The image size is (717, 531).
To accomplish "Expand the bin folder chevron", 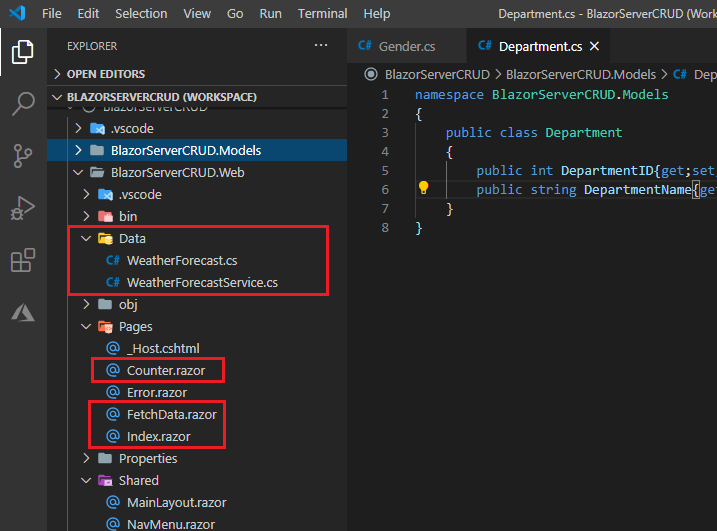I will pos(86,216).
